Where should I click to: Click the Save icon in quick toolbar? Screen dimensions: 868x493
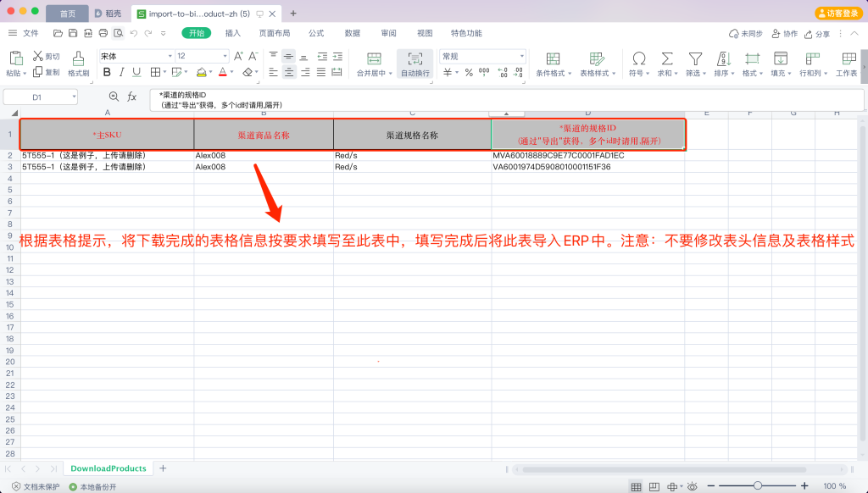[73, 33]
